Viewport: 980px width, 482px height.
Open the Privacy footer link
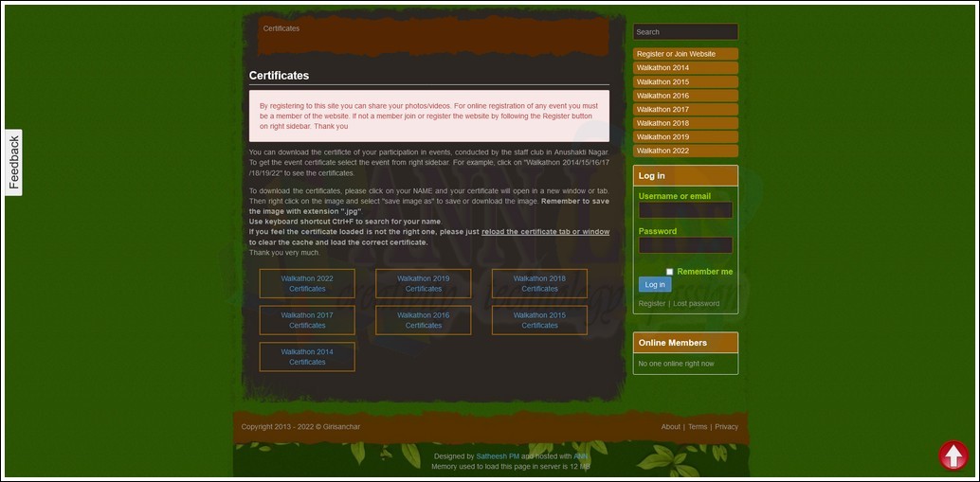tap(726, 427)
